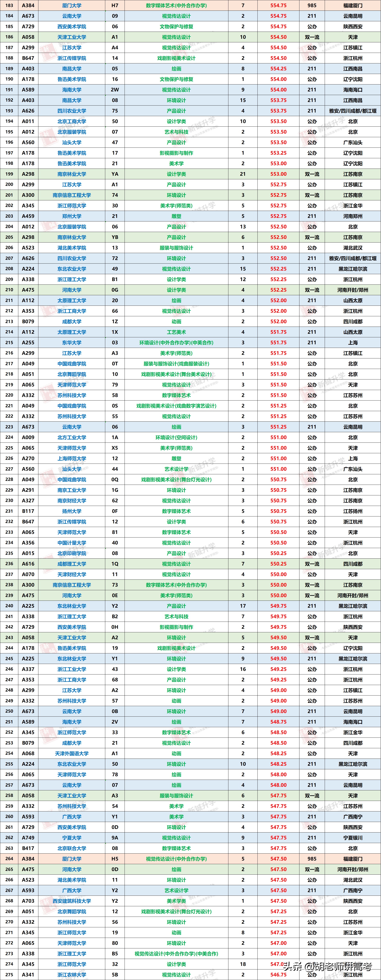Click the score 546.75 in row 275
381x980 pixels.
coord(279,975)
